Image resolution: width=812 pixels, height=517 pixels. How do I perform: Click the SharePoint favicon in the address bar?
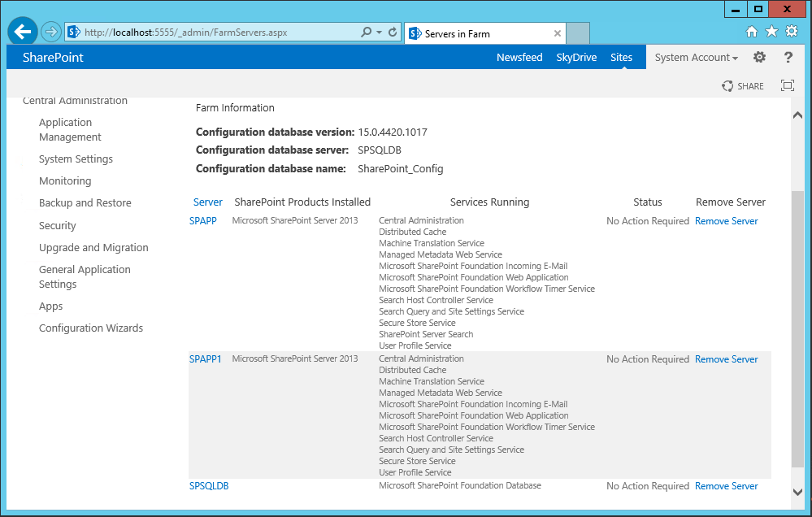(74, 33)
